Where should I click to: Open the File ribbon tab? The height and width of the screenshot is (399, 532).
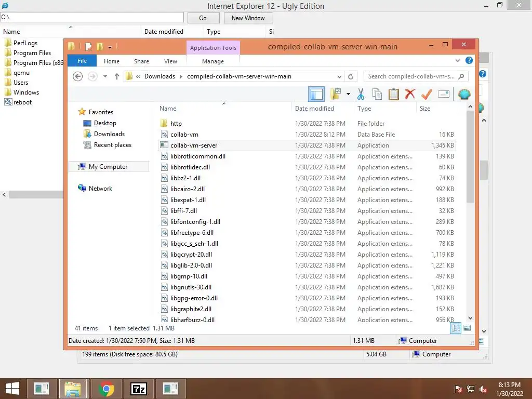[82, 61]
